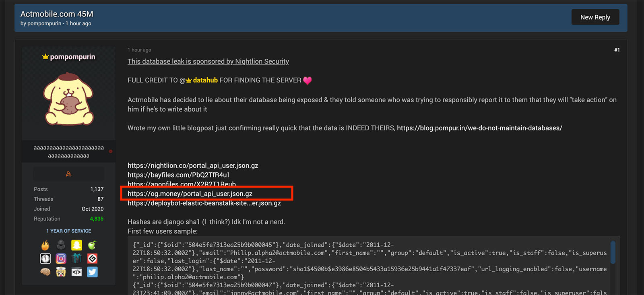Select the code brackets badge

tap(76, 272)
